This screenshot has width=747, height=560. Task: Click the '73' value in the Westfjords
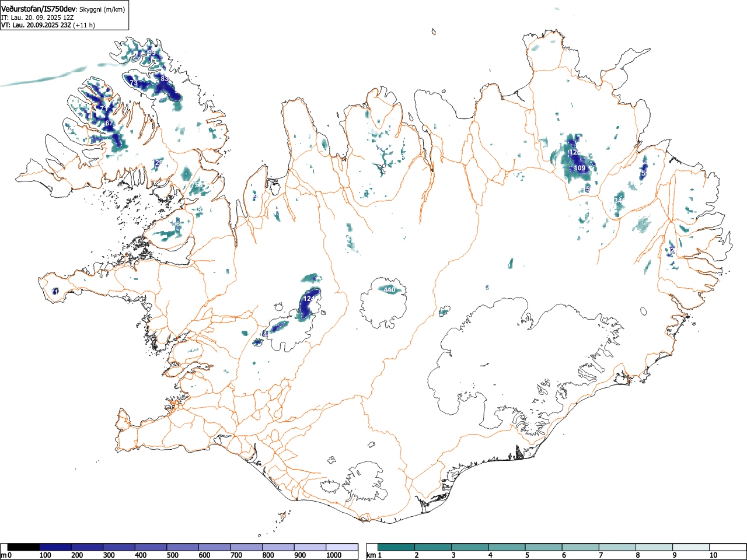click(134, 84)
